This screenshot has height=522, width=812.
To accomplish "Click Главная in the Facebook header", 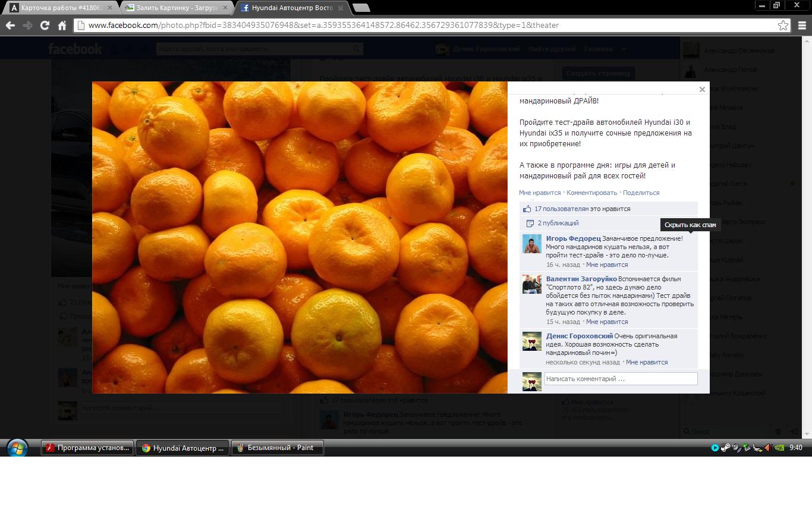I will [x=598, y=49].
